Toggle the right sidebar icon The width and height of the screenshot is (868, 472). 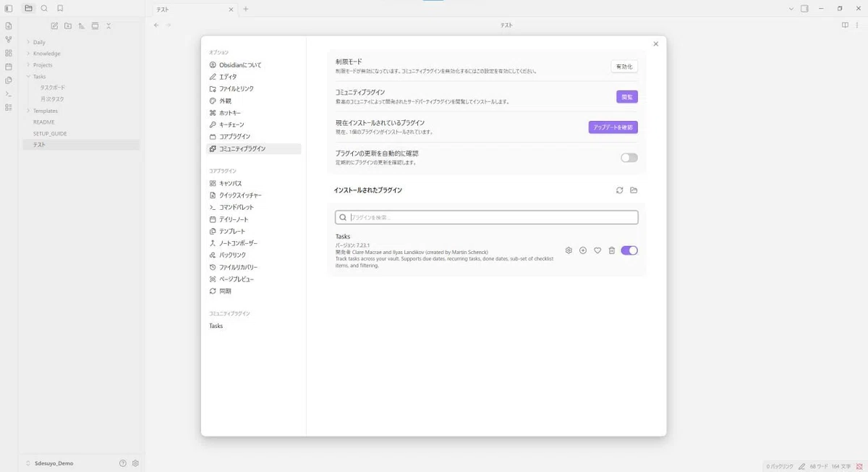[x=804, y=9]
